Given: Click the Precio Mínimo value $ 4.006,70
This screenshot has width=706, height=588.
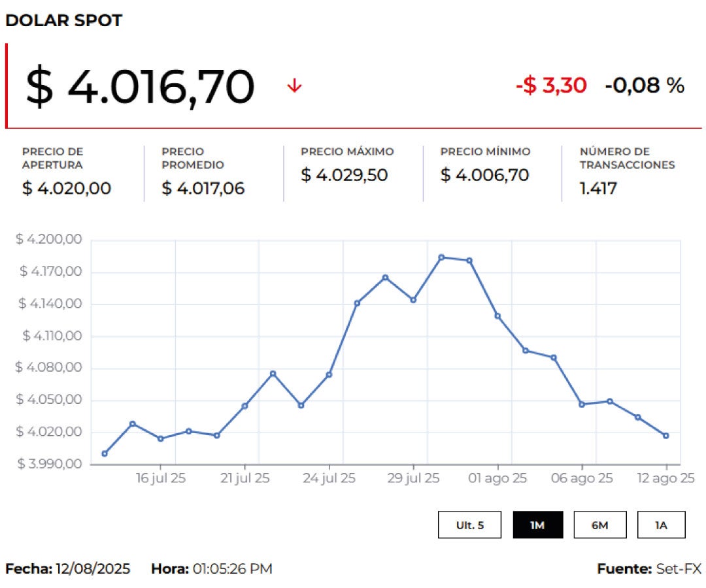Looking at the screenshot, I should pos(484,175).
